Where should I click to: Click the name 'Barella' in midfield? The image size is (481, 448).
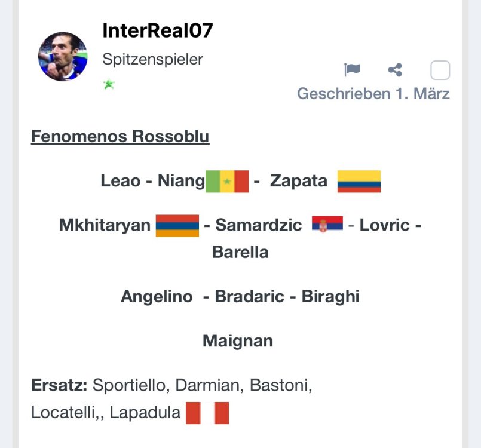coord(240,251)
